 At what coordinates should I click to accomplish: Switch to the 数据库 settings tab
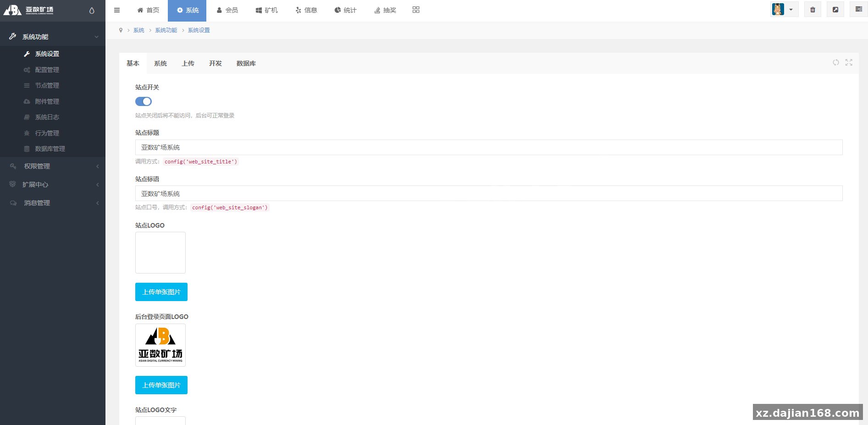(246, 63)
